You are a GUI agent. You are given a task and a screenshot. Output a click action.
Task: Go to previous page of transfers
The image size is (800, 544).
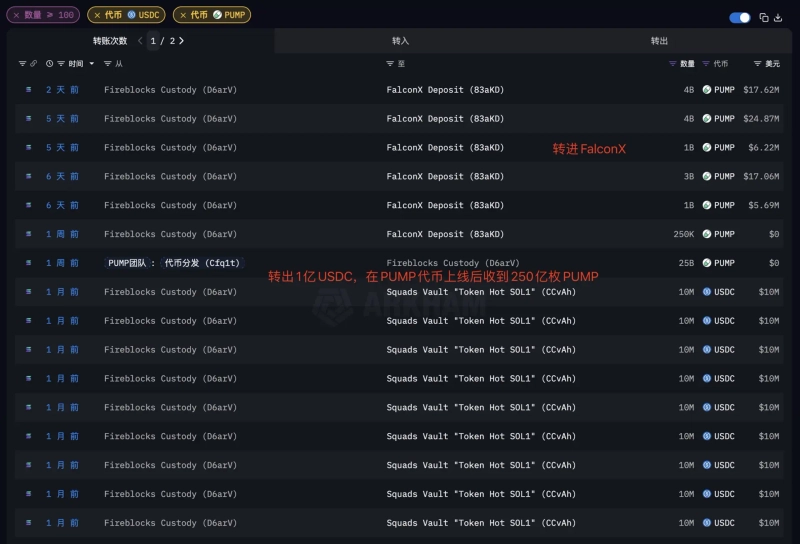click(140, 41)
